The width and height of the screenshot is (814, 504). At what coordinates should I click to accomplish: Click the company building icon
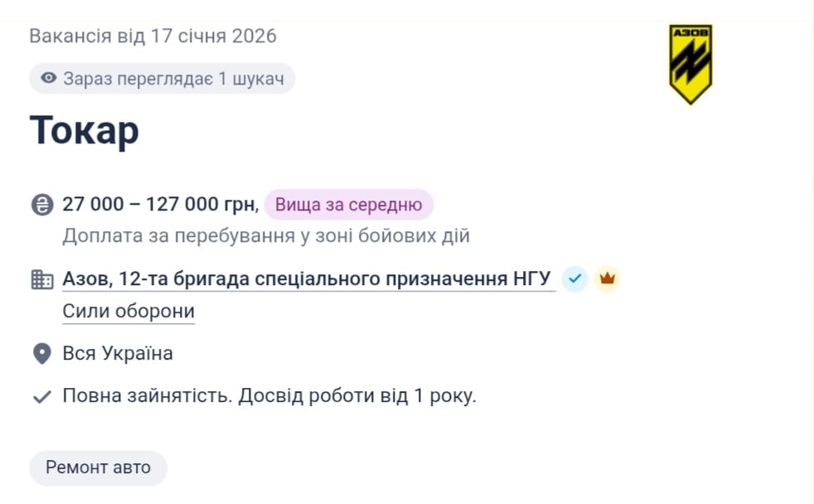[x=41, y=279]
